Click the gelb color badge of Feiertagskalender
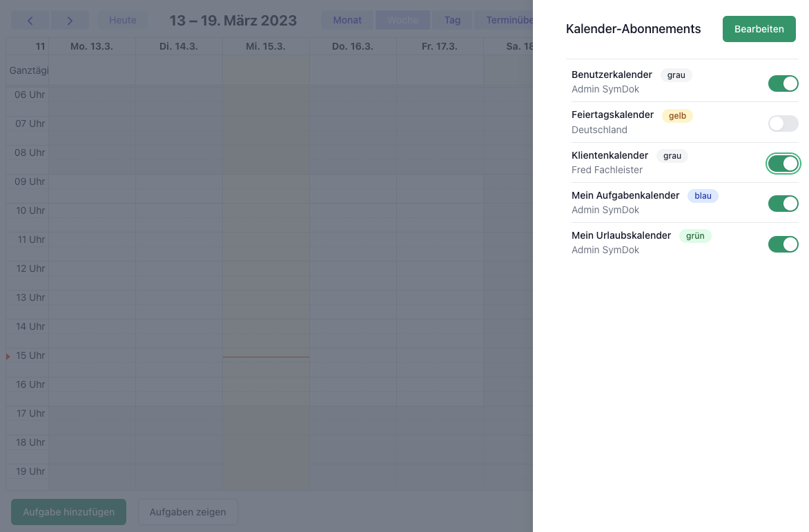This screenshot has width=809, height=532. click(677, 116)
